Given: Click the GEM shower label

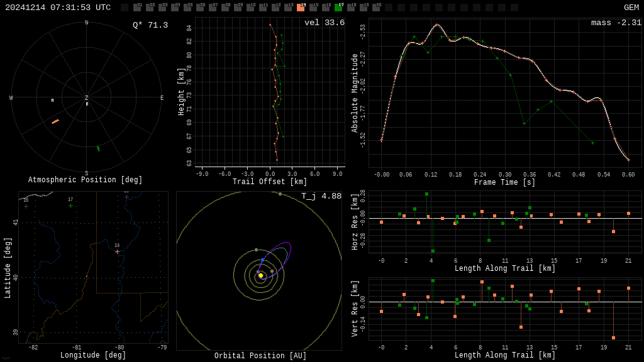Looking at the screenshot, I should tap(631, 8).
